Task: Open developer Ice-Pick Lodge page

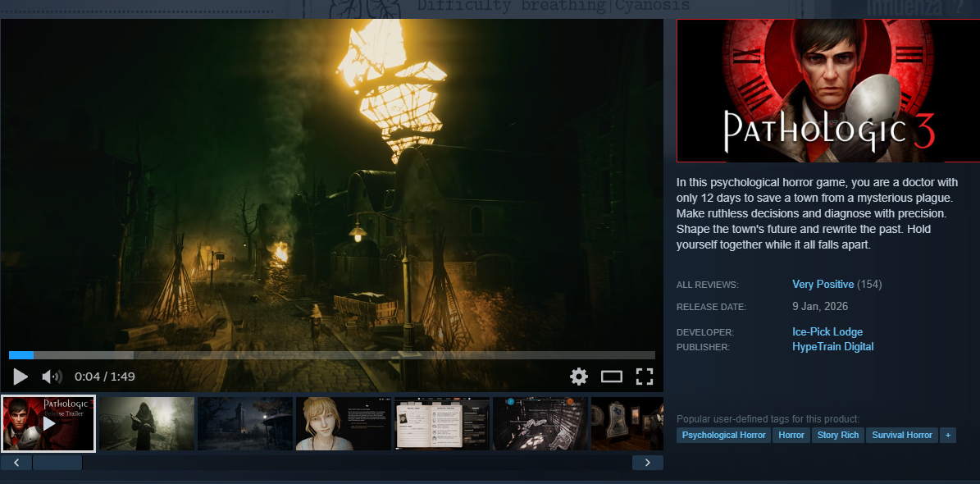Action: tap(827, 332)
